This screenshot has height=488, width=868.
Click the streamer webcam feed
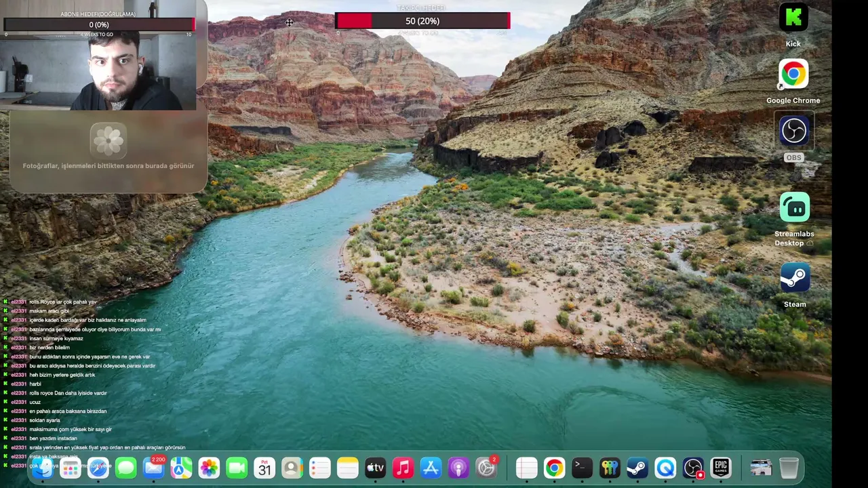[x=98, y=71]
